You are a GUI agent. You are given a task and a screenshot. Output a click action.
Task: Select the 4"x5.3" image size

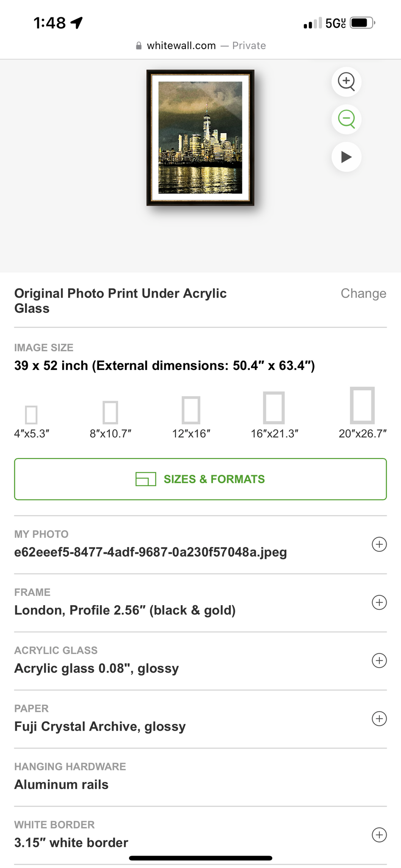31,415
